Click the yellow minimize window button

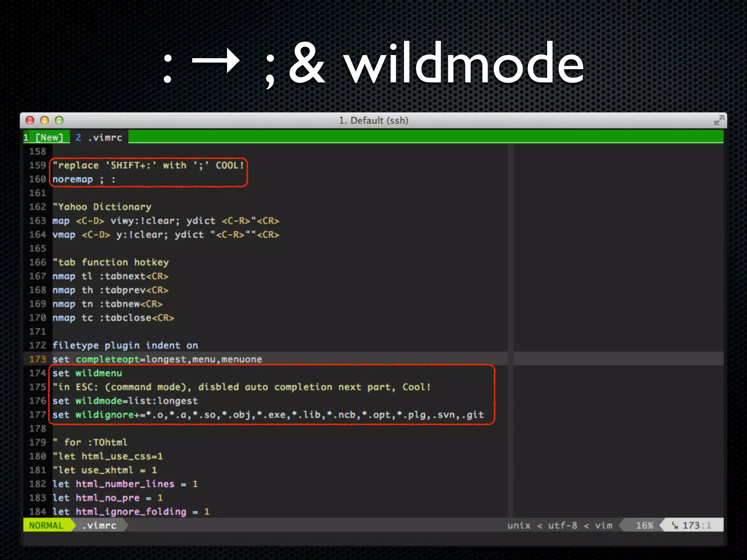coord(44,120)
